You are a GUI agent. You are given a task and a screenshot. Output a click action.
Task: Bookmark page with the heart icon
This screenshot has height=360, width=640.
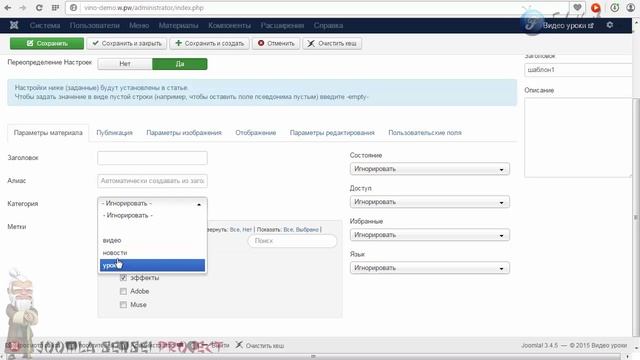point(577,7)
